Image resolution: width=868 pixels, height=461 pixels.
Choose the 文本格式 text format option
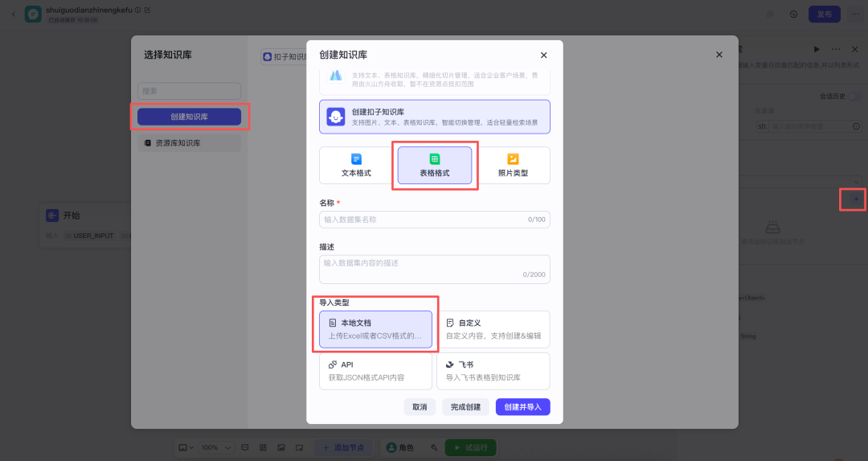click(x=356, y=165)
